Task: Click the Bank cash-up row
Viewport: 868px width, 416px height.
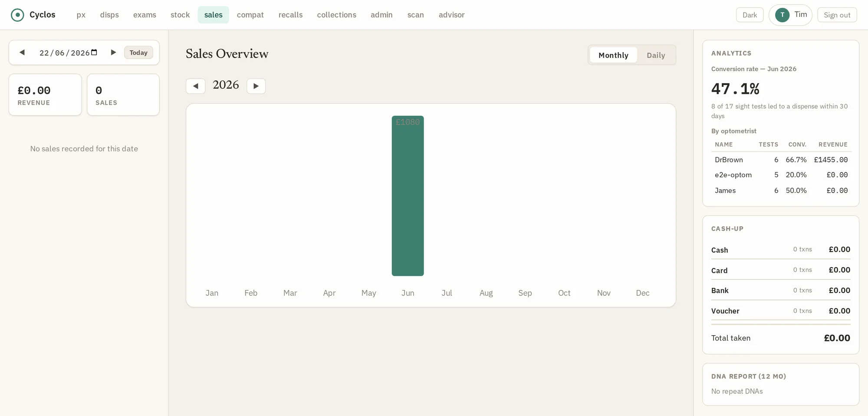Action: (781, 291)
